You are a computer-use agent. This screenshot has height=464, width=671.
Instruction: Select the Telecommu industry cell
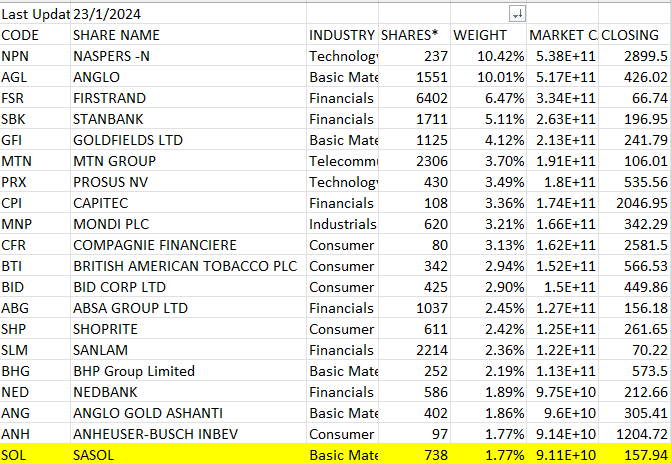pos(342,161)
